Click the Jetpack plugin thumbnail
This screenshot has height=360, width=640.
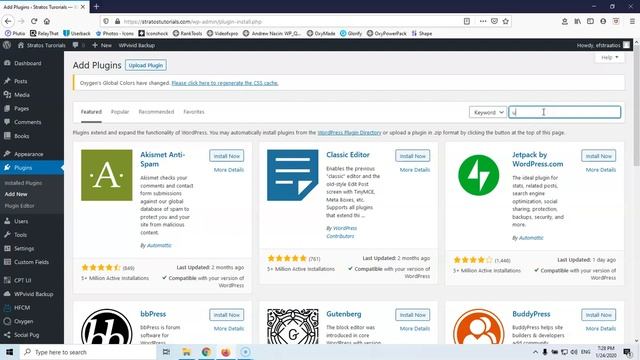click(478, 175)
